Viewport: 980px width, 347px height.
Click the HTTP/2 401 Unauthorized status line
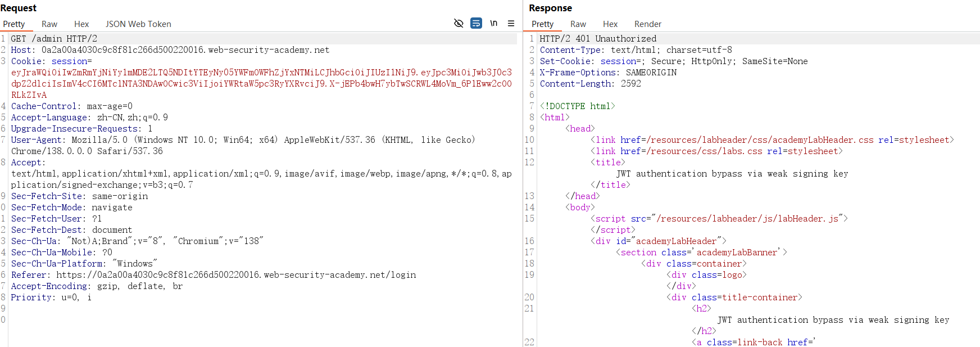click(598, 39)
